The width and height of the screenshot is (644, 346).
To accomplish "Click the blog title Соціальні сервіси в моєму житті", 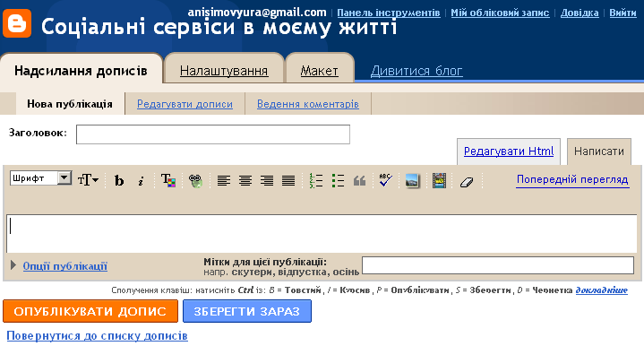I will coord(219,28).
